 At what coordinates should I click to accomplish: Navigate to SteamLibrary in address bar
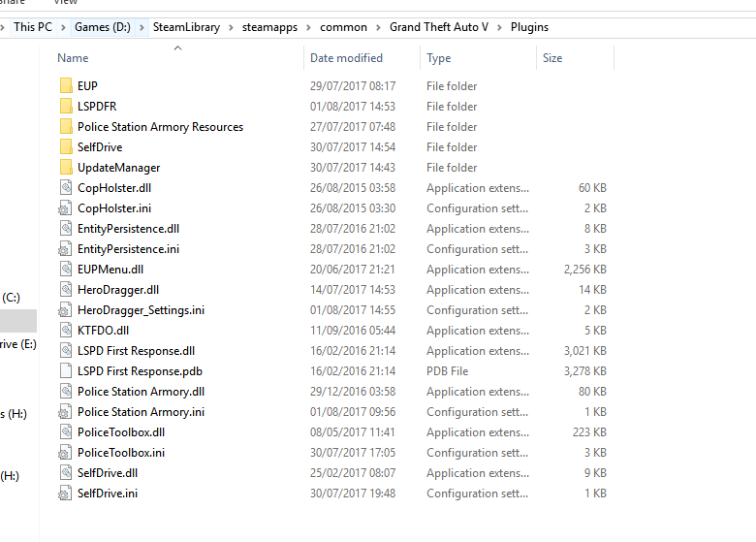tap(186, 27)
